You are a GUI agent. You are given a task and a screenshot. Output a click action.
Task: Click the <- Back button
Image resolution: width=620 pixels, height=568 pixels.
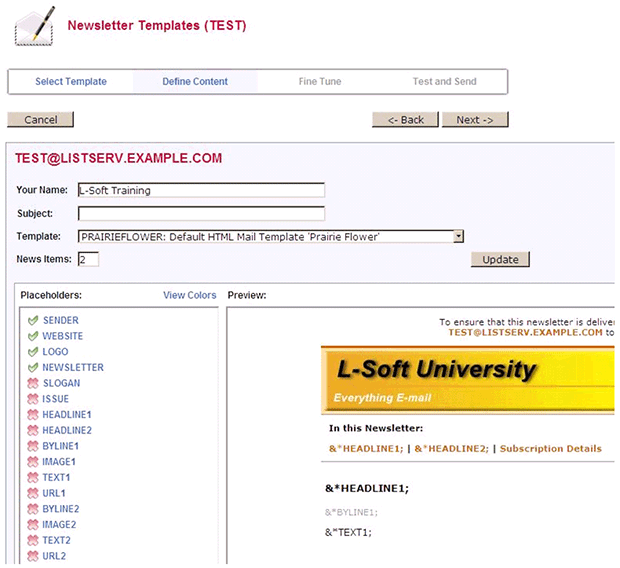pos(405,119)
